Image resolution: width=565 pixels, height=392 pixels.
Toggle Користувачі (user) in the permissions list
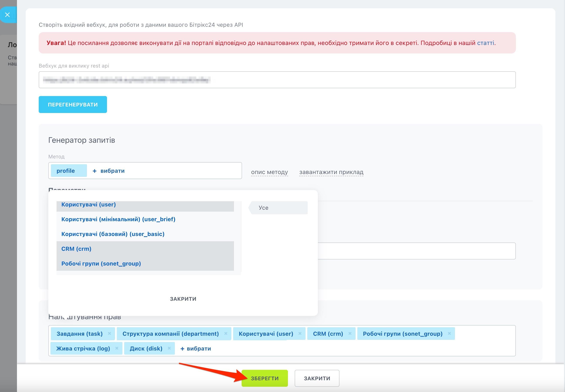pyautogui.click(x=89, y=205)
